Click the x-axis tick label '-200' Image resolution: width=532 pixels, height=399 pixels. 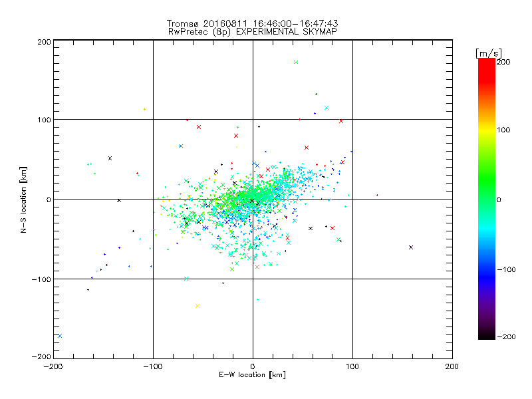[x=53, y=366]
